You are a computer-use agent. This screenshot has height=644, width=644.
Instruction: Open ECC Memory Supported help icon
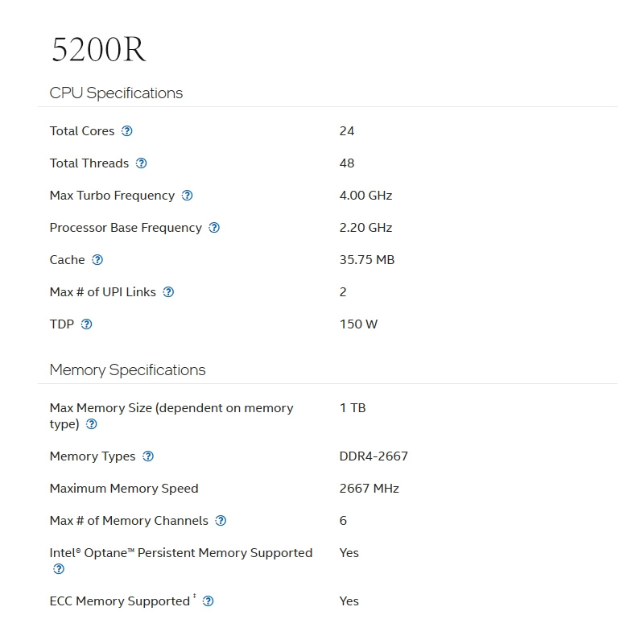point(208,601)
